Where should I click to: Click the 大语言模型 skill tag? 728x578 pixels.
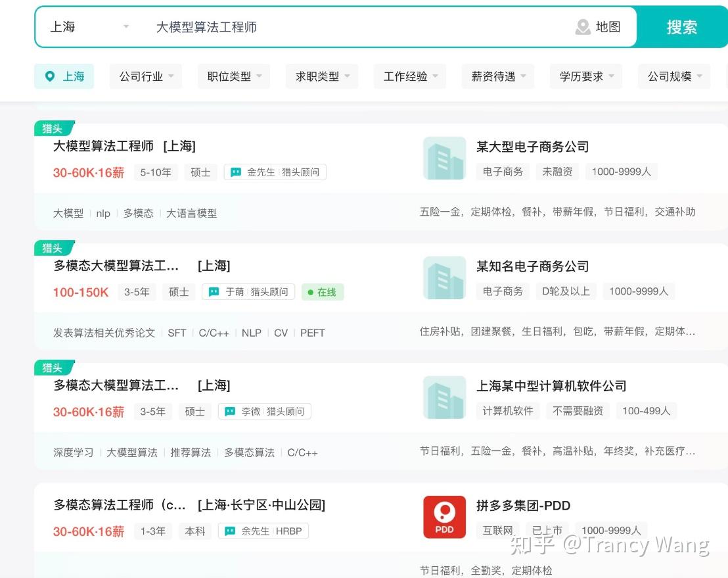coord(191,213)
